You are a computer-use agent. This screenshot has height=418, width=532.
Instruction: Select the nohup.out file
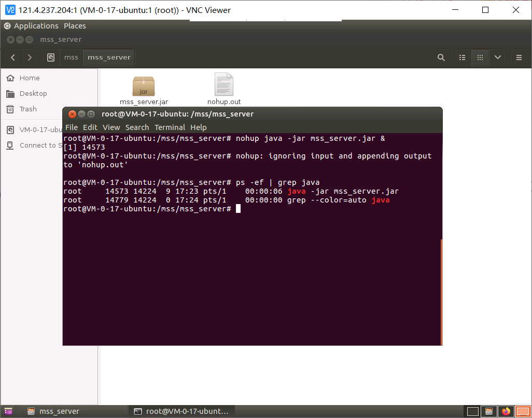click(x=224, y=89)
